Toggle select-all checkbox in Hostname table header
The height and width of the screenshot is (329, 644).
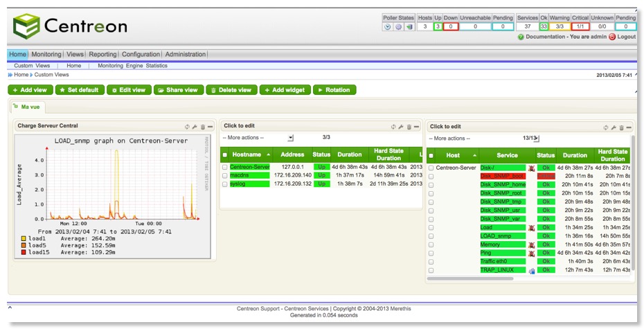click(x=224, y=155)
